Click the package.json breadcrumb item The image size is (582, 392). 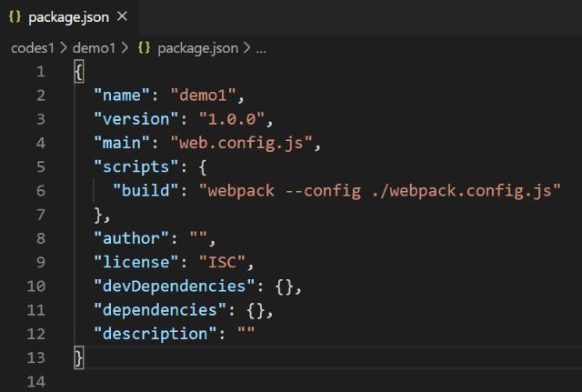pos(197,47)
